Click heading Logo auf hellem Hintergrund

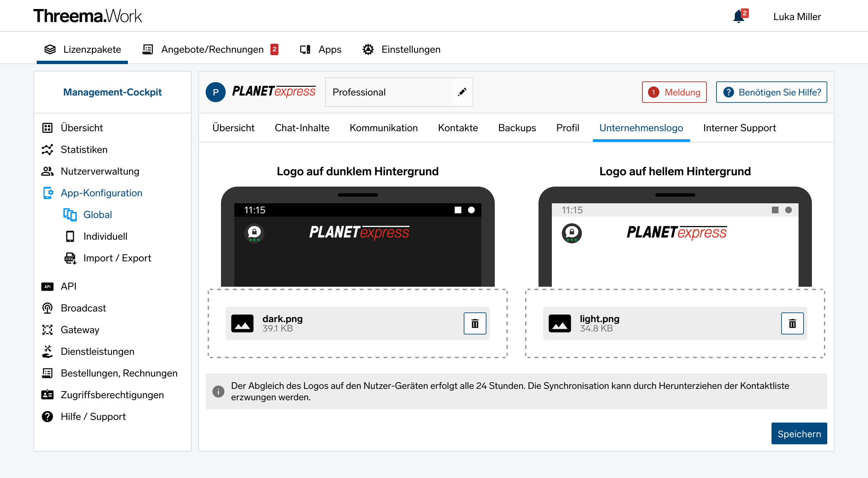coord(675,172)
